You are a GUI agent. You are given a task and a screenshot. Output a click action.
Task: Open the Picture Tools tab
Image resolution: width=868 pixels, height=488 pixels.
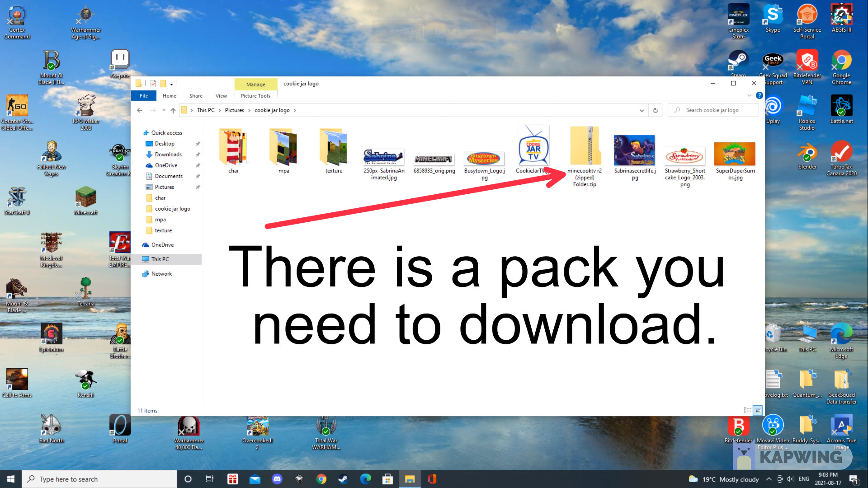[x=255, y=96]
